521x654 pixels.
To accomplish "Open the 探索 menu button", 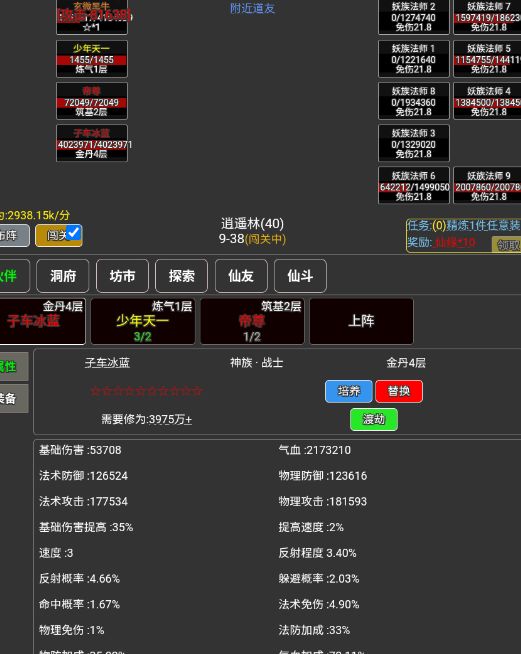I will [181, 276].
